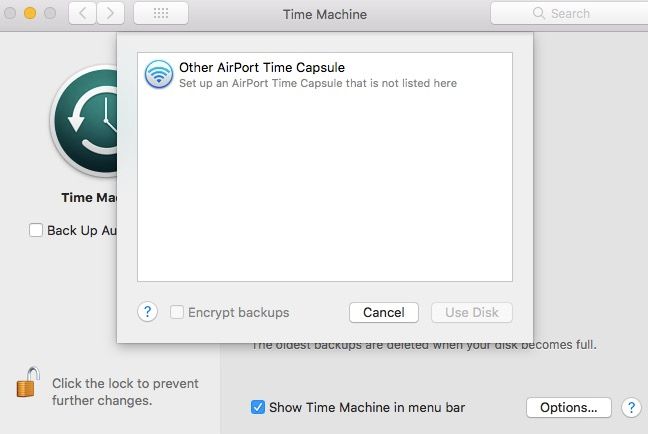Image resolution: width=648 pixels, height=434 pixels.
Task: Click the Search field magnifier icon
Action: pos(538,13)
